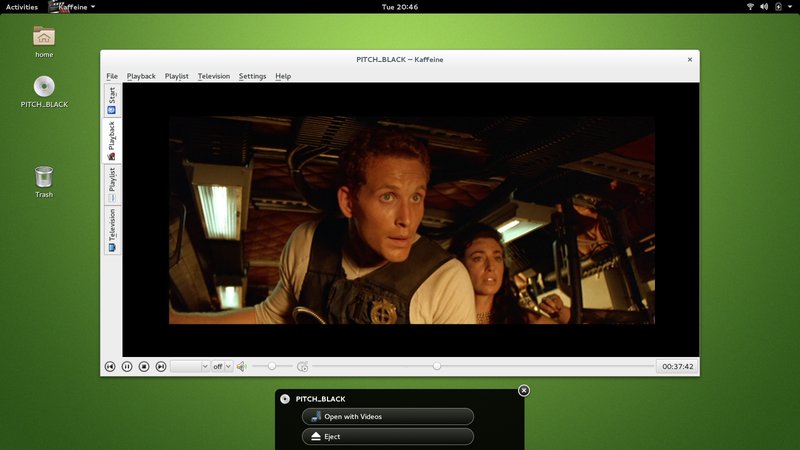
Task: Pause the video playback
Action: point(127,366)
